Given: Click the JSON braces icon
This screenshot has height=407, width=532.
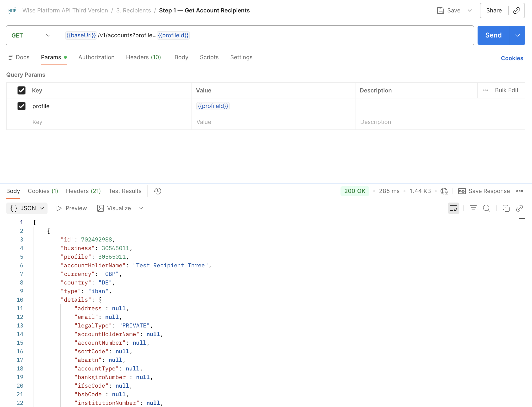Looking at the screenshot, I should (x=14, y=208).
